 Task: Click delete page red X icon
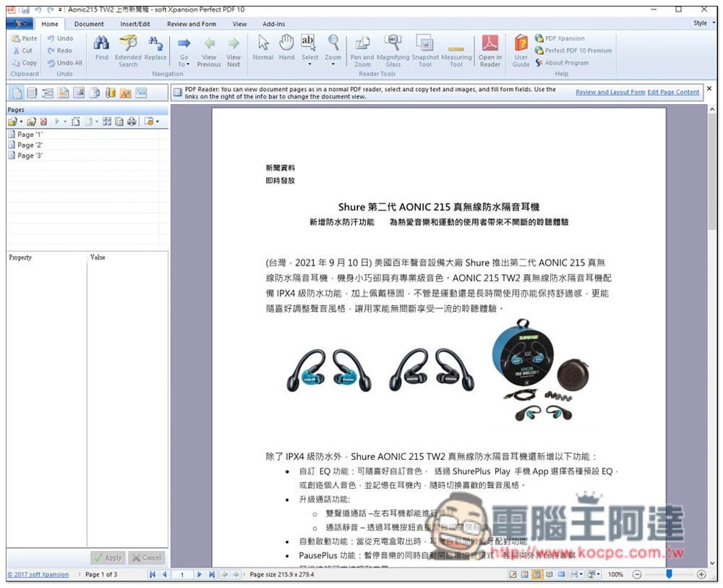click(x=43, y=122)
